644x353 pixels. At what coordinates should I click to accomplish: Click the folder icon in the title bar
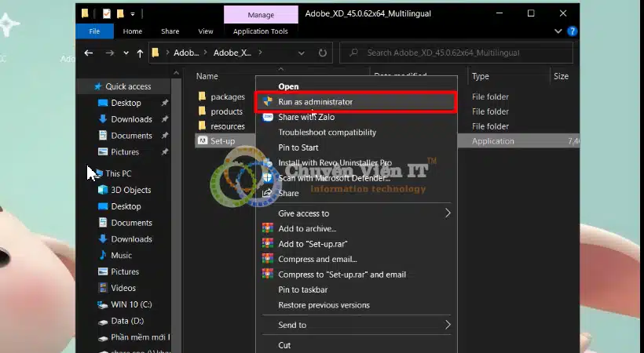point(85,13)
